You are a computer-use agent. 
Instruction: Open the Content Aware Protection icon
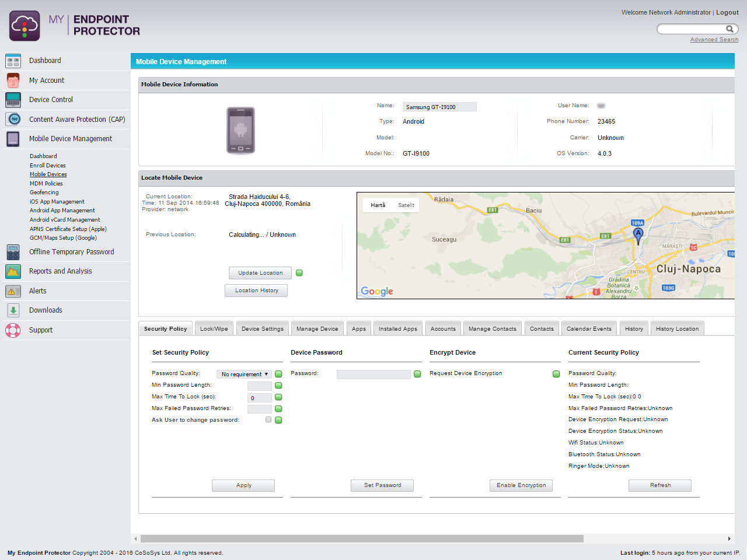[x=13, y=119]
